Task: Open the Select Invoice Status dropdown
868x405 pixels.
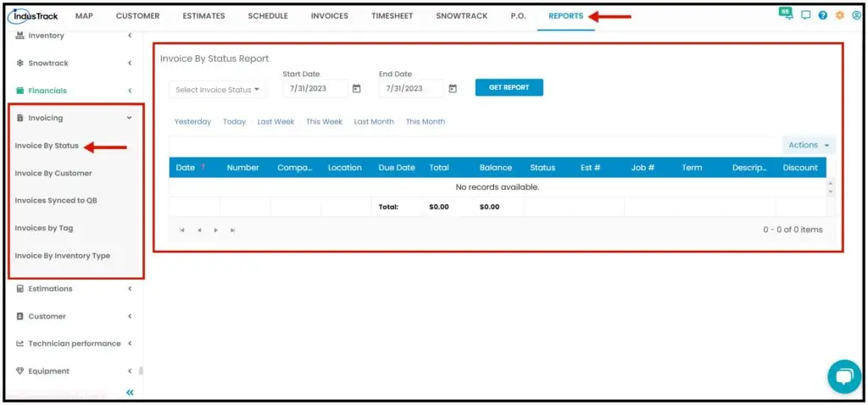Action: click(217, 90)
